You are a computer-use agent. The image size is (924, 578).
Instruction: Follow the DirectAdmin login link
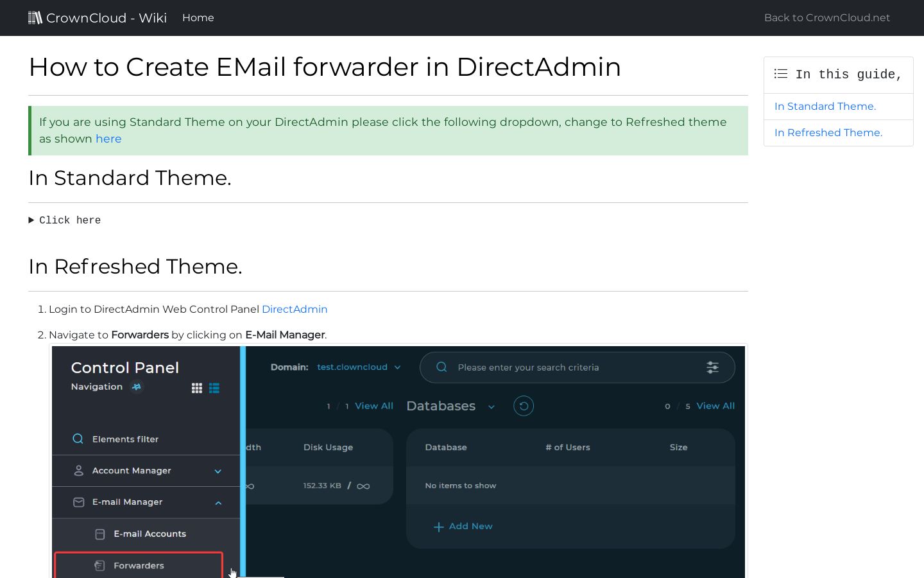(x=295, y=309)
